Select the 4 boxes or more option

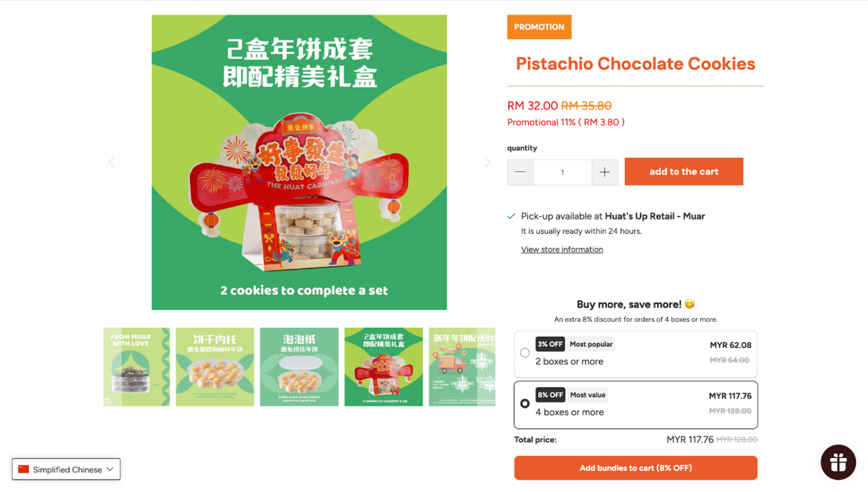(x=635, y=405)
